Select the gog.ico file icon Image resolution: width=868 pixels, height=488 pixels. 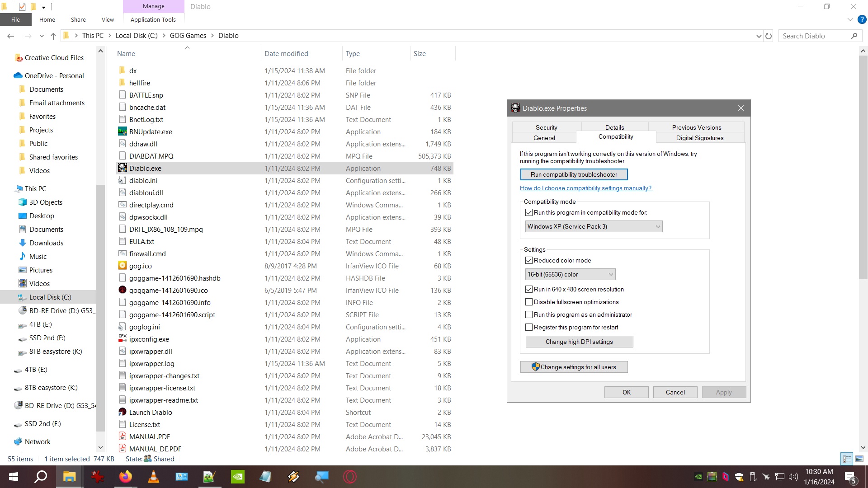point(122,266)
